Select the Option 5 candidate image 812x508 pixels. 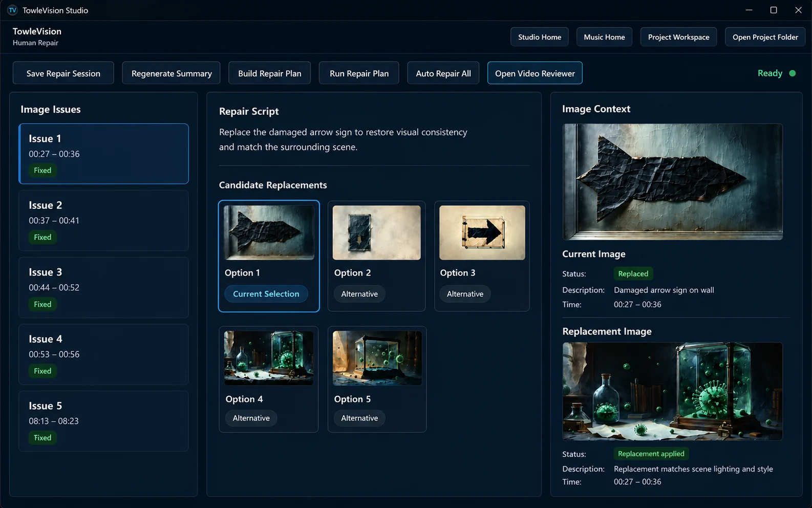[x=377, y=358]
